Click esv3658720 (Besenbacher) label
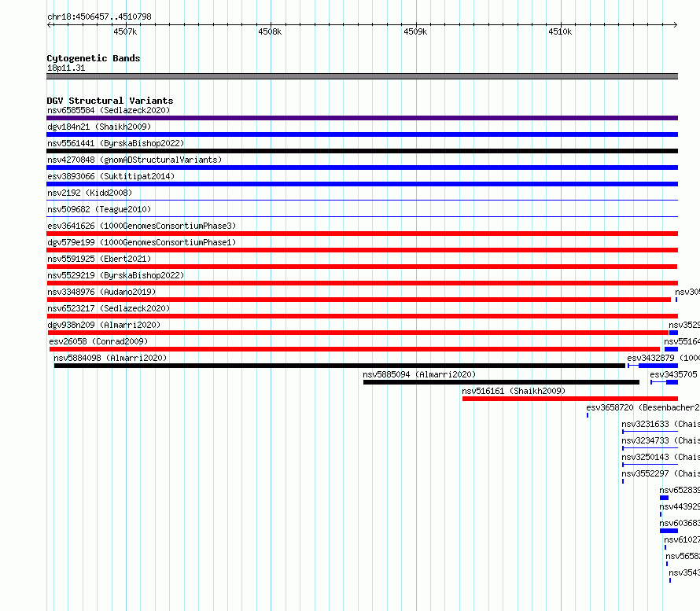Image resolution: width=700 pixels, height=611 pixels. [643, 407]
